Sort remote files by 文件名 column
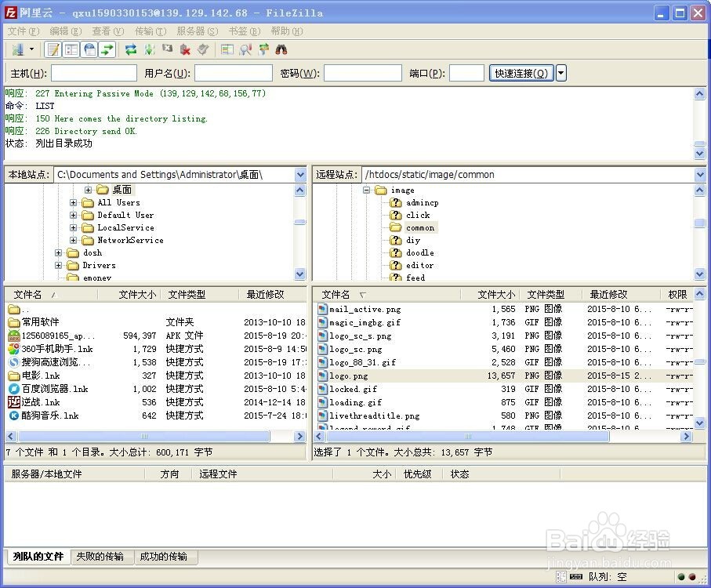Image resolution: width=711 pixels, height=588 pixels. 388,295
